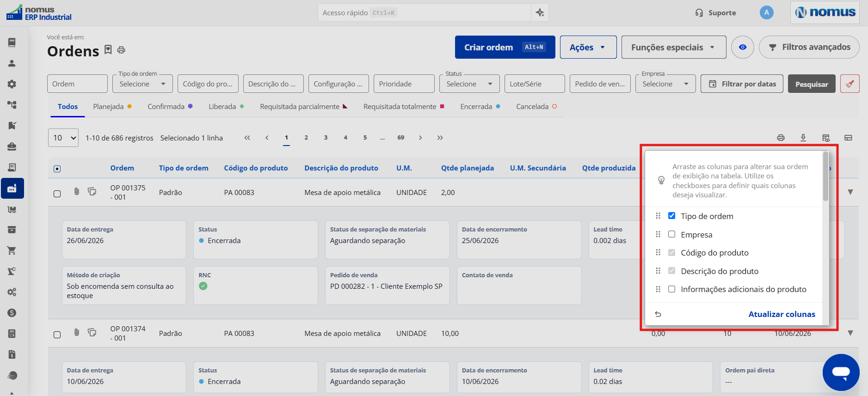
Task: Click the attachment paperclip for OP 001374
Action: click(77, 332)
